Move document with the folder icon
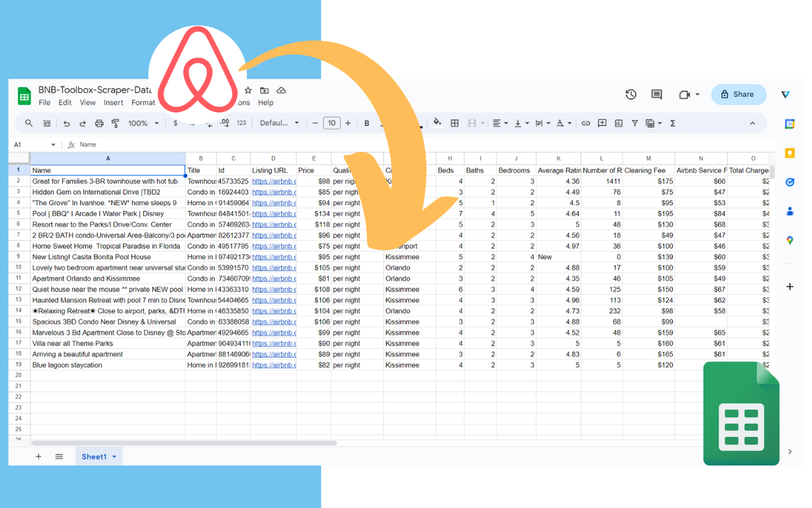Screen dimensions: 812x508 [265, 91]
